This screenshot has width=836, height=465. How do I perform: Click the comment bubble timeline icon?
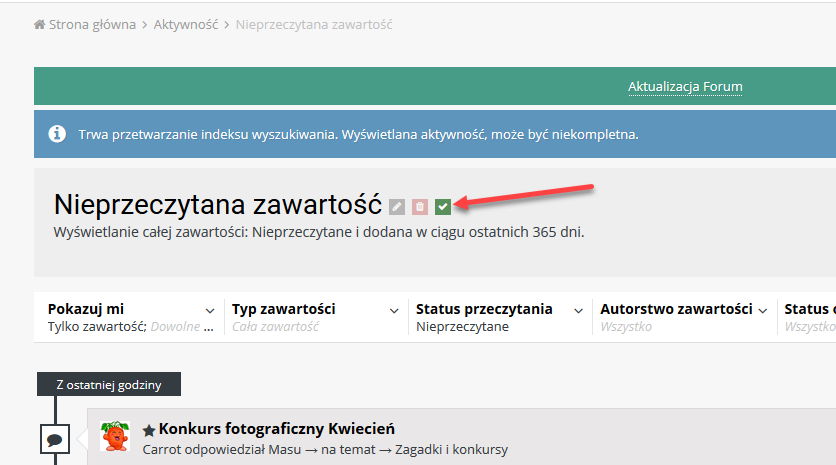(55, 439)
